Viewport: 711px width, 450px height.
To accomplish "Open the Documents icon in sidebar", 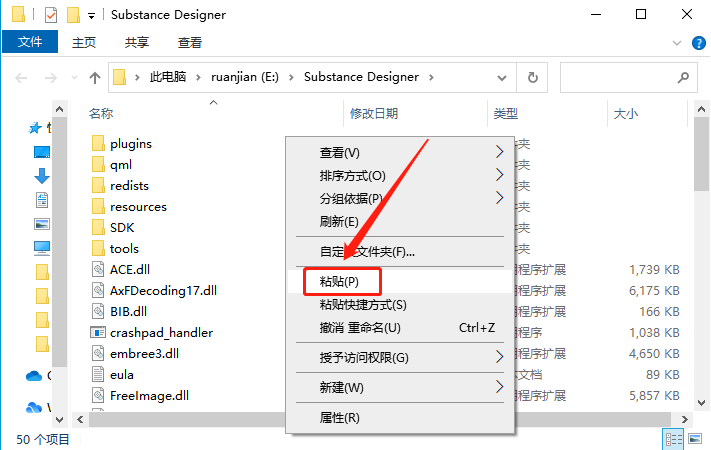I will 42,200.
